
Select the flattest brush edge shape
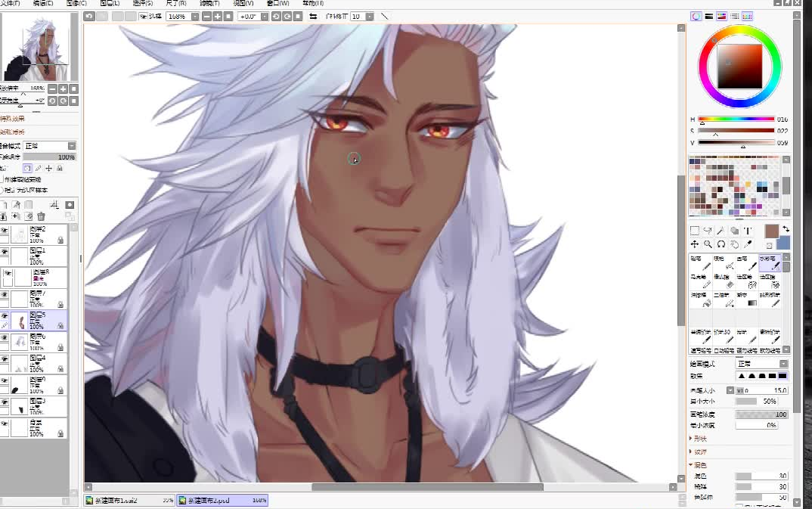click(x=783, y=377)
